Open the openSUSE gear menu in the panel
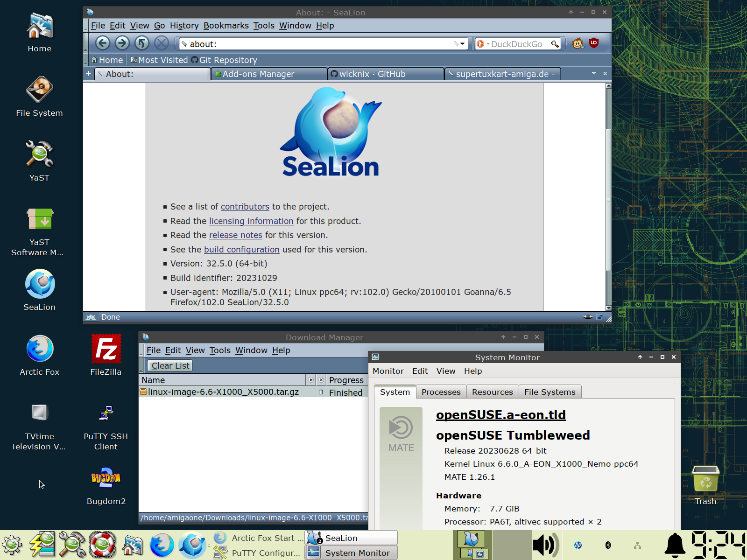 click(x=12, y=545)
